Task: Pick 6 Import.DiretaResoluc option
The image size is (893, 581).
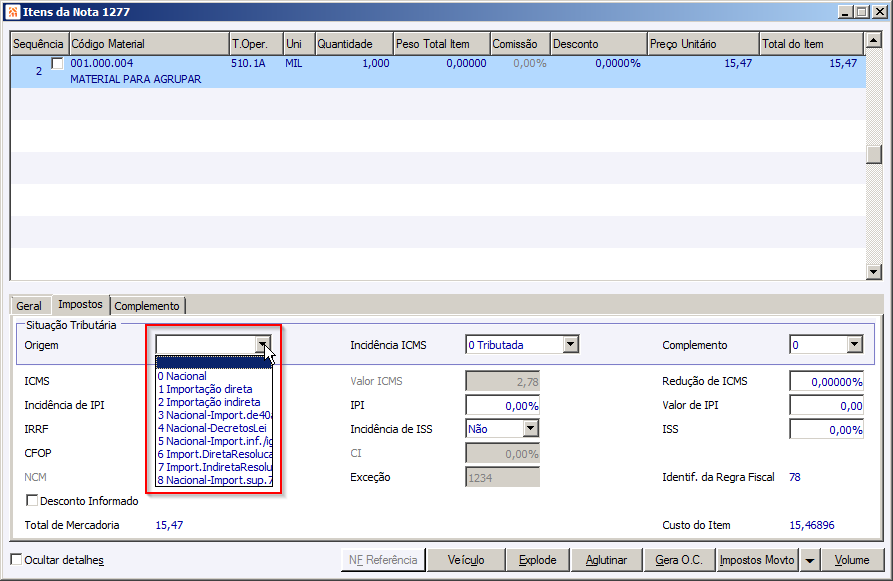Action: (x=214, y=455)
